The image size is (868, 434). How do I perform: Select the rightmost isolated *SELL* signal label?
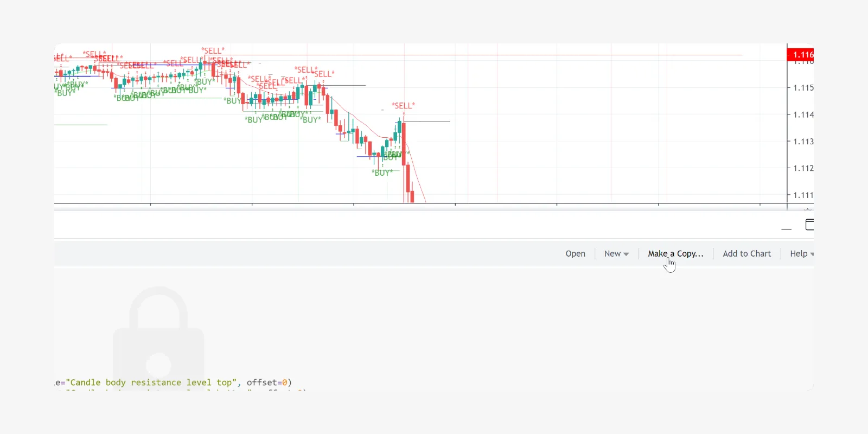click(x=403, y=106)
